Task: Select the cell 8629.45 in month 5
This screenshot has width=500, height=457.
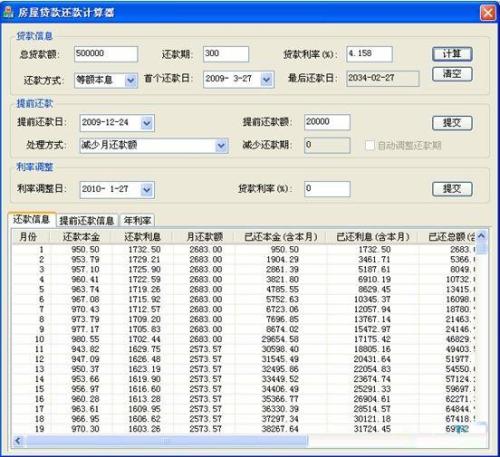Action: [x=374, y=289]
